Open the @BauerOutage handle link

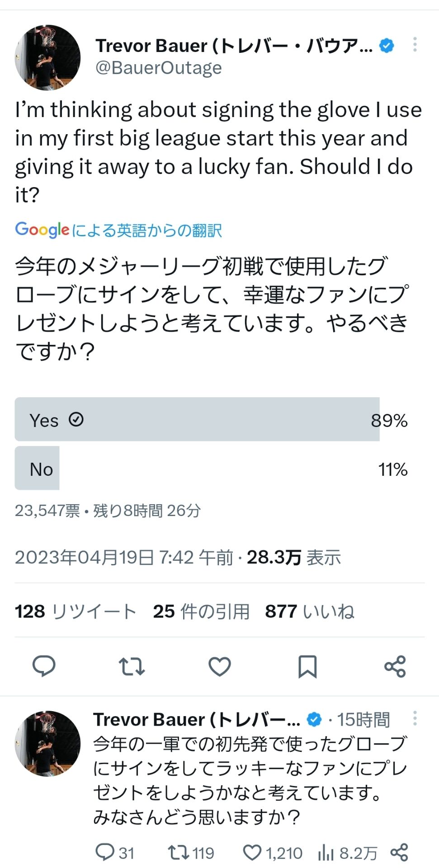(x=159, y=68)
